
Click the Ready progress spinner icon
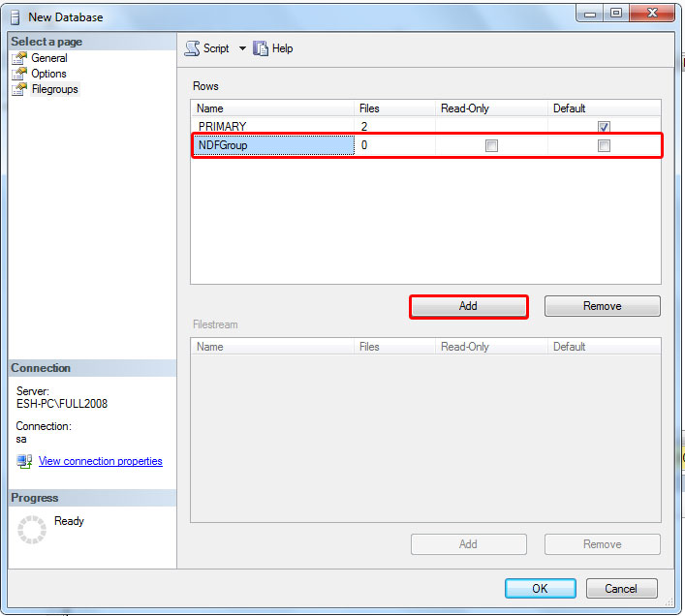[x=32, y=529]
